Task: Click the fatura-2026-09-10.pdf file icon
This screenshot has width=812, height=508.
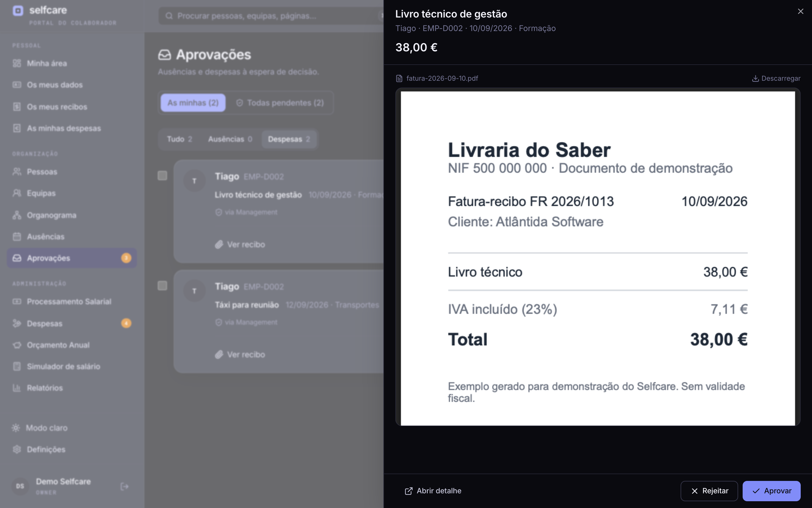Action: click(399, 79)
